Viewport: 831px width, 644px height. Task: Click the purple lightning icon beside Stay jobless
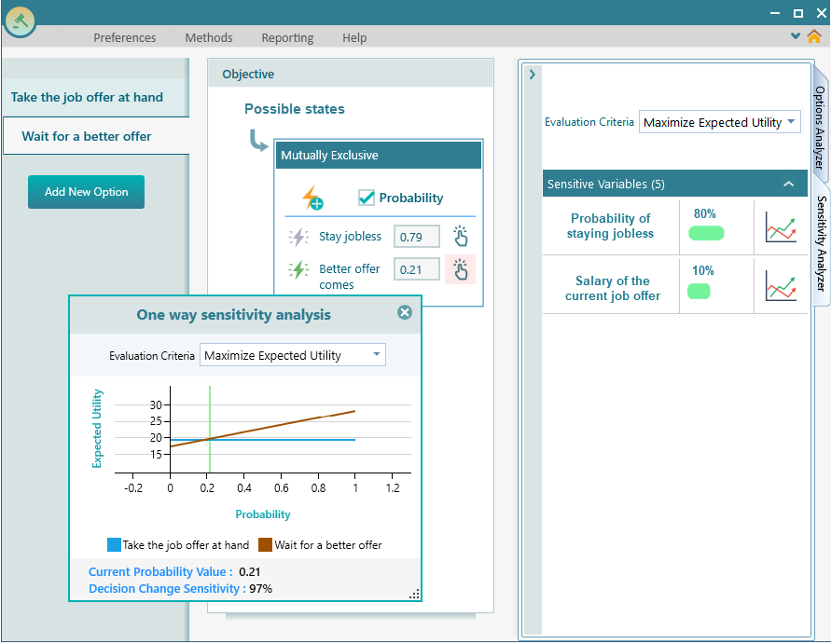(x=297, y=236)
